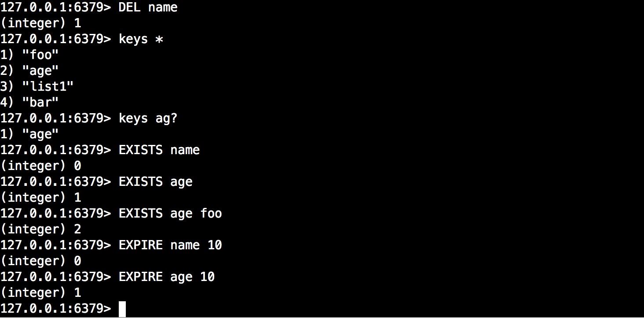Click the word "foo" in the EXISTS command
644x318 pixels.
click(211, 214)
